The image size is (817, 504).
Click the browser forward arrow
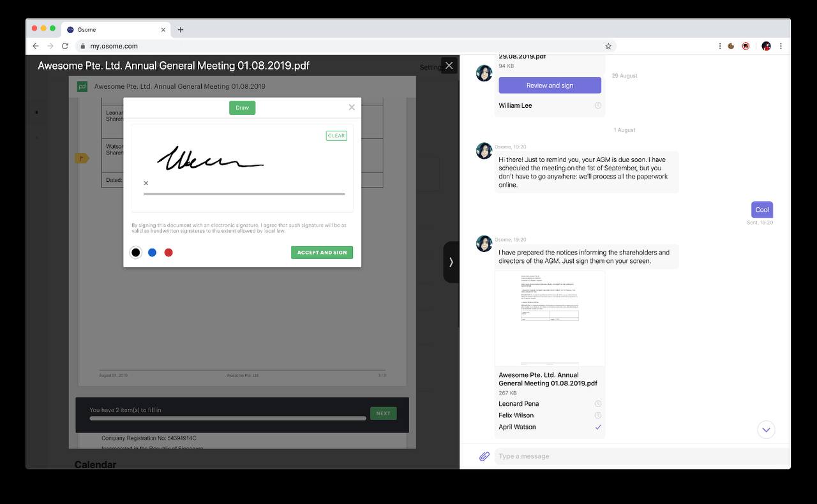tap(50, 46)
